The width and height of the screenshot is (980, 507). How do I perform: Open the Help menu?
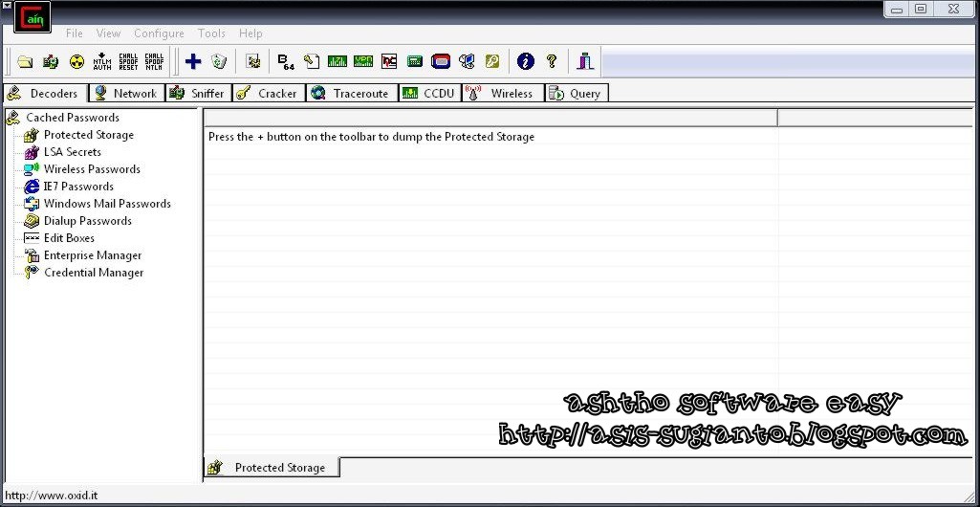click(x=250, y=33)
